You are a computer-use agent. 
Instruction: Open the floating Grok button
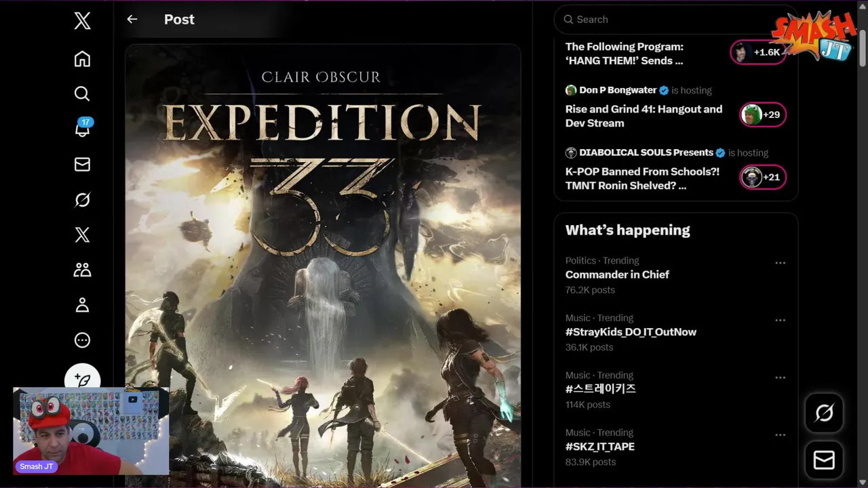(x=824, y=413)
